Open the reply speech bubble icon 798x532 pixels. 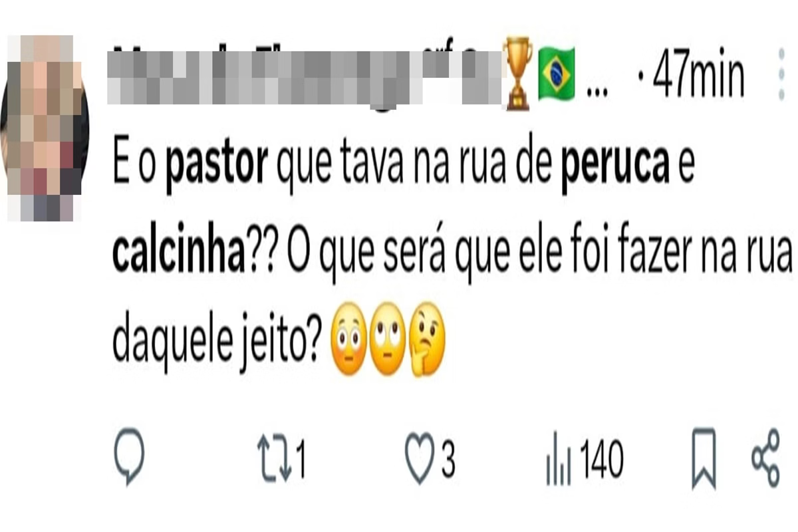pyautogui.click(x=129, y=457)
